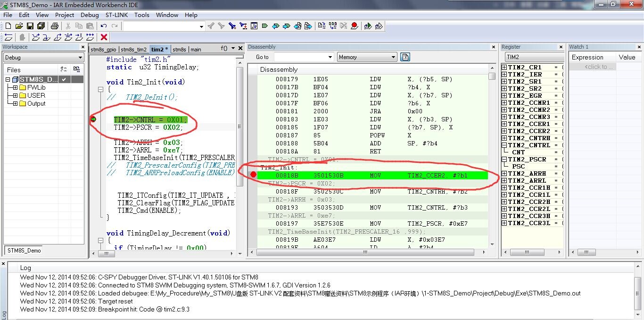Screen dimensions: 644x320
Task: Print using the printer toolbar icon
Action: 54,26
